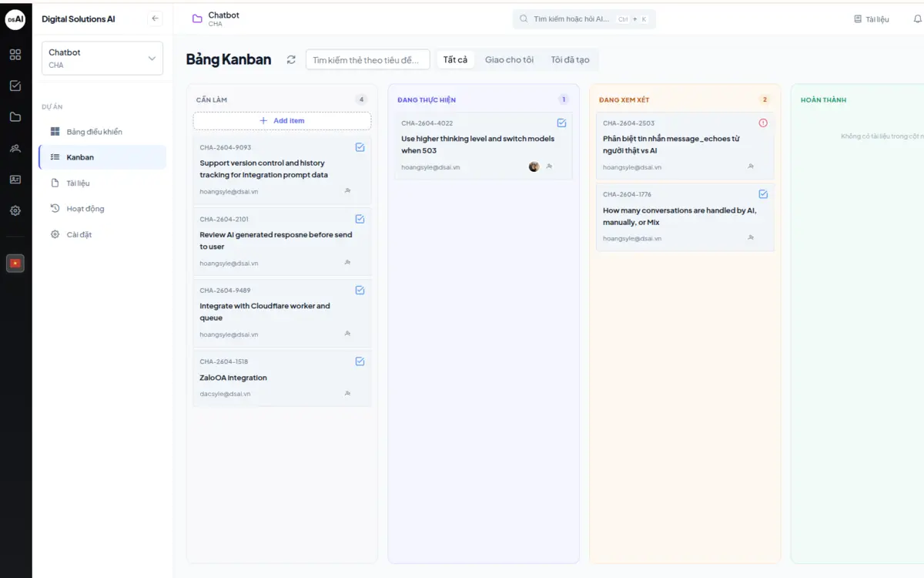Open Bảng điều khiển in the sidebar

(x=102, y=132)
